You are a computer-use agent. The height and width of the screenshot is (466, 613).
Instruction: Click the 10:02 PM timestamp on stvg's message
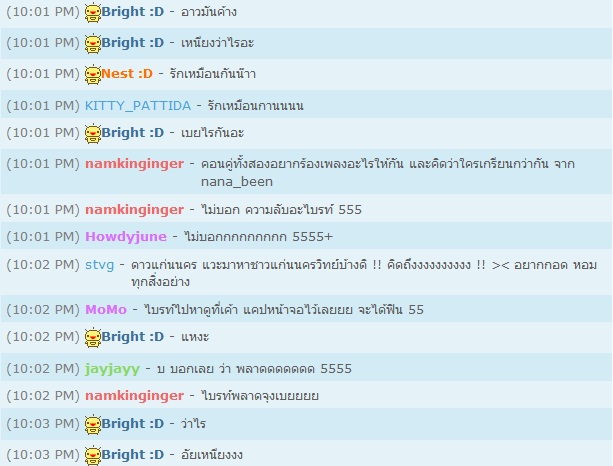(x=43, y=265)
